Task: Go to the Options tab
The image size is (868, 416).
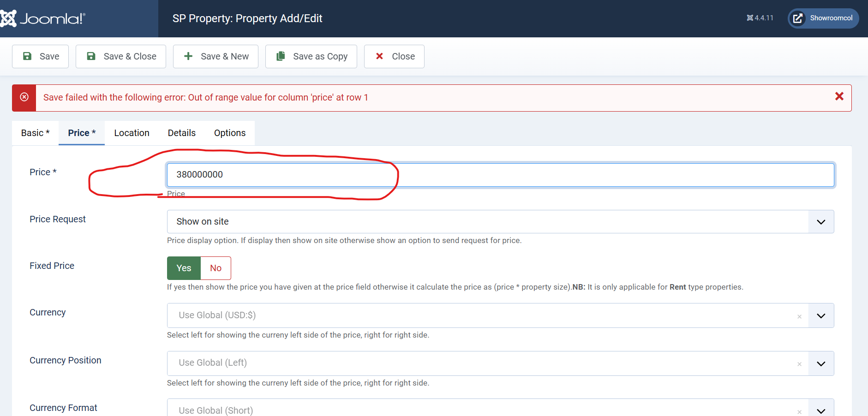Action: pos(229,133)
